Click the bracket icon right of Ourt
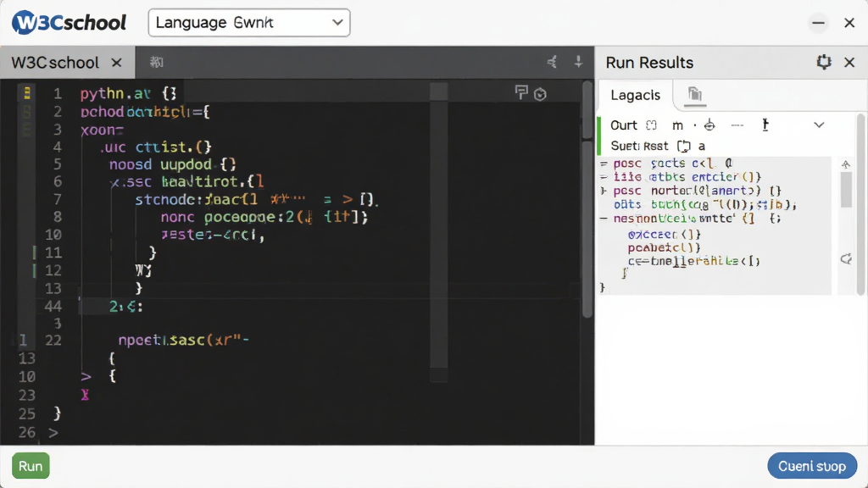 (x=652, y=125)
